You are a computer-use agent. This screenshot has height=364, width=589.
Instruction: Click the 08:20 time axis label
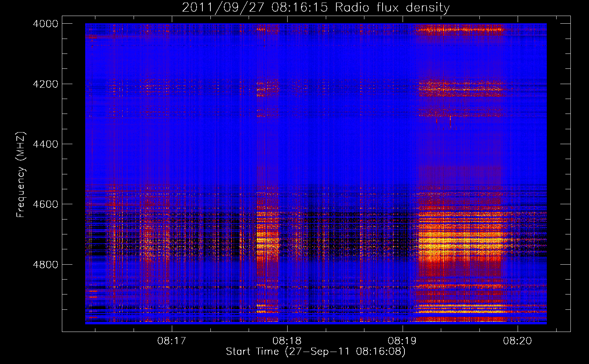pos(518,341)
